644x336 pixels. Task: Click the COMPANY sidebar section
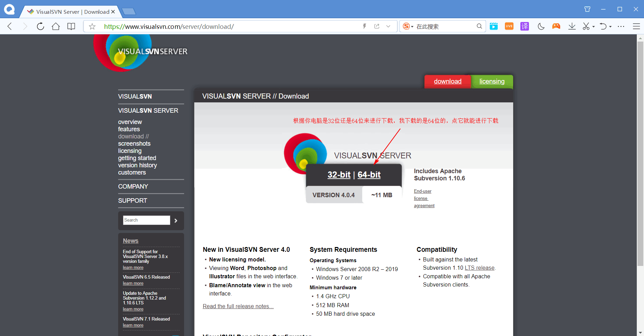click(x=133, y=187)
